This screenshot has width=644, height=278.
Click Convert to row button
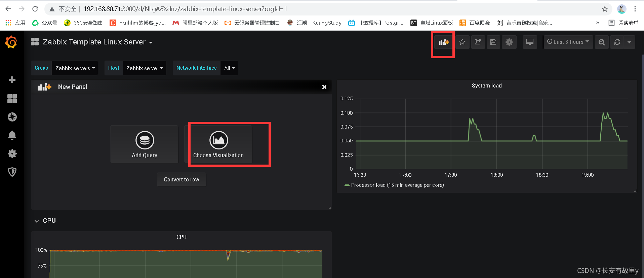(182, 179)
